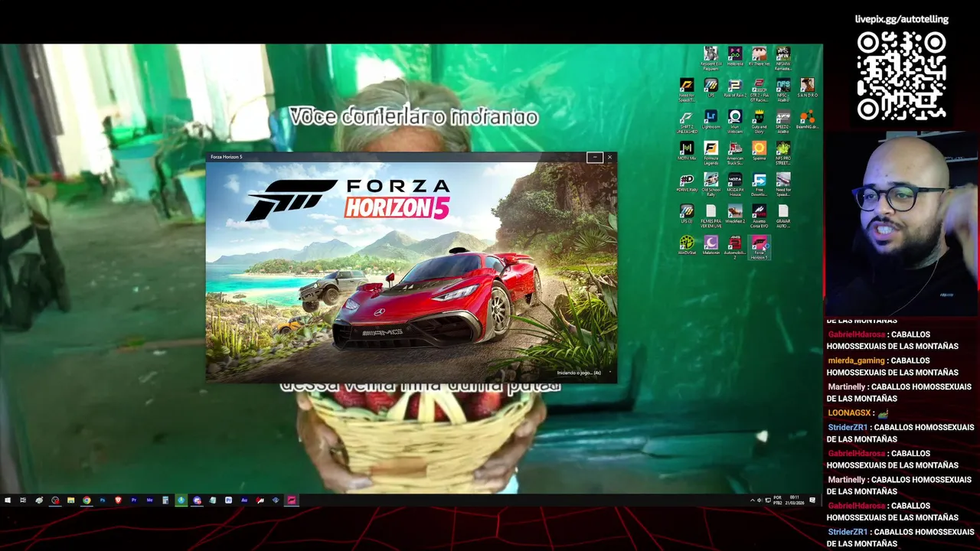Screen dimensions: 980x551
Task: Open MOZA Pit House desktop shortcut
Action: pyautogui.click(x=735, y=185)
